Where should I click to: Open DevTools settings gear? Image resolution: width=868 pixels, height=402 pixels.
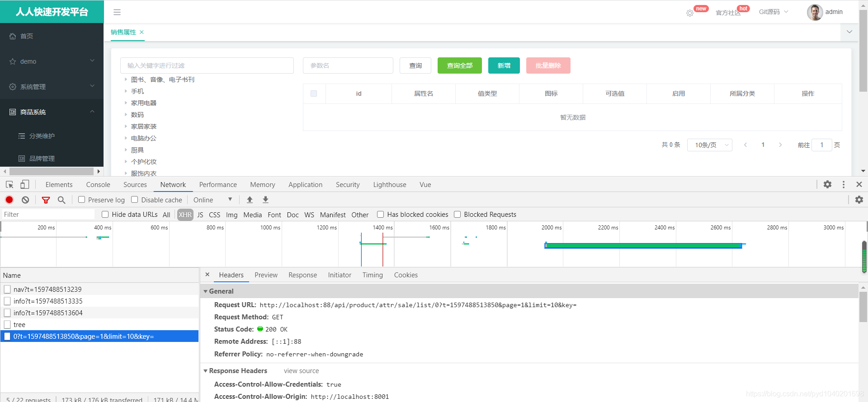[827, 184]
